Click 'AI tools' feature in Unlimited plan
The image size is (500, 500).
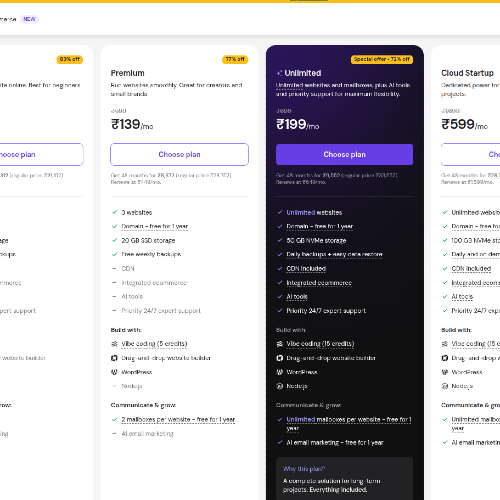pyautogui.click(x=297, y=297)
